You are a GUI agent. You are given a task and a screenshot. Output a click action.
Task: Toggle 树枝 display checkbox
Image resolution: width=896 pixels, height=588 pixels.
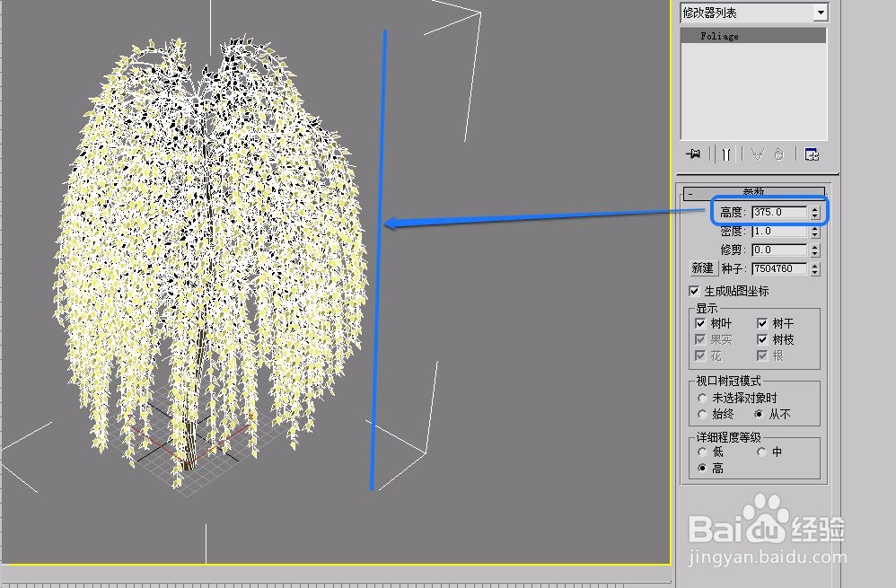[x=761, y=339]
